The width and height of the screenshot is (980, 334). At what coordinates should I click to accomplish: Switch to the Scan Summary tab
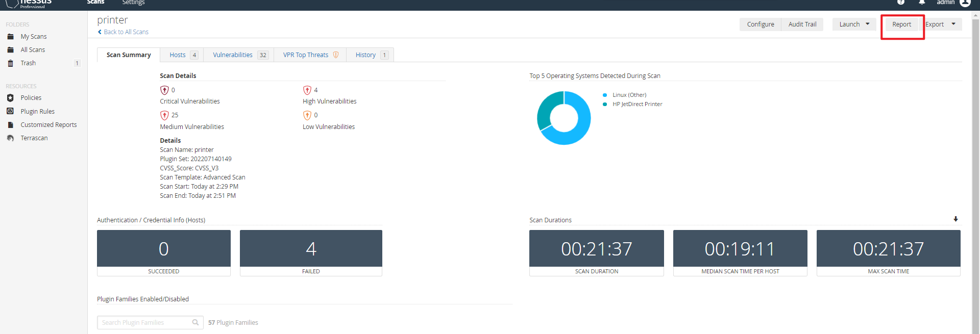[129, 55]
